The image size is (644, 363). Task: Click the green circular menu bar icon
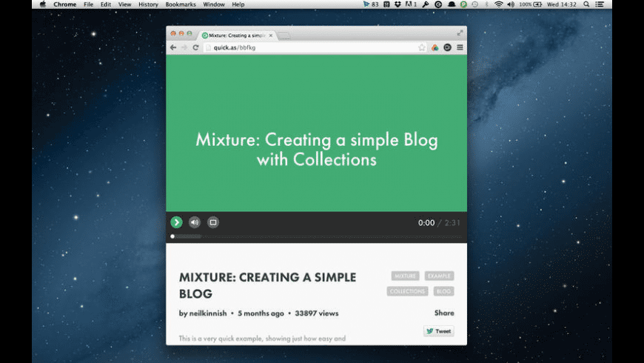click(x=463, y=4)
